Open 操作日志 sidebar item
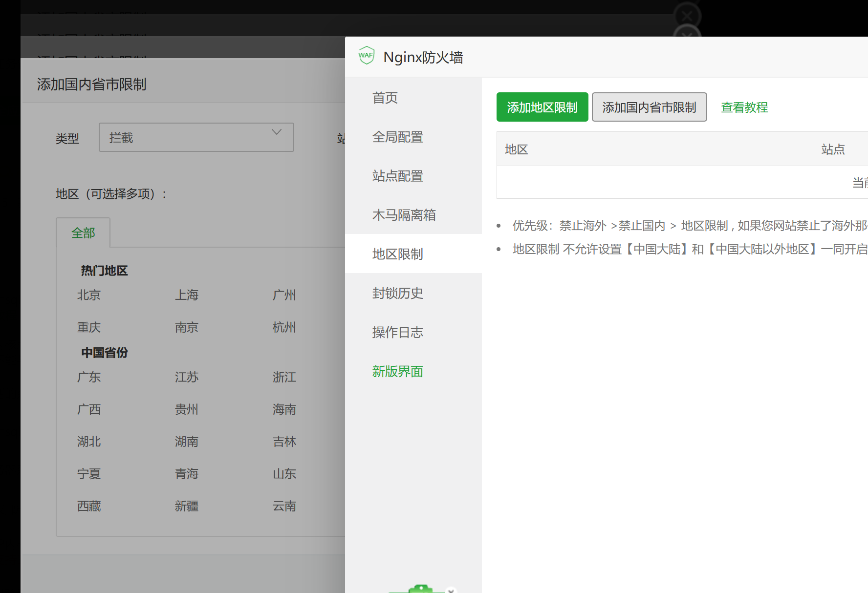This screenshot has height=593, width=868. (x=413, y=332)
